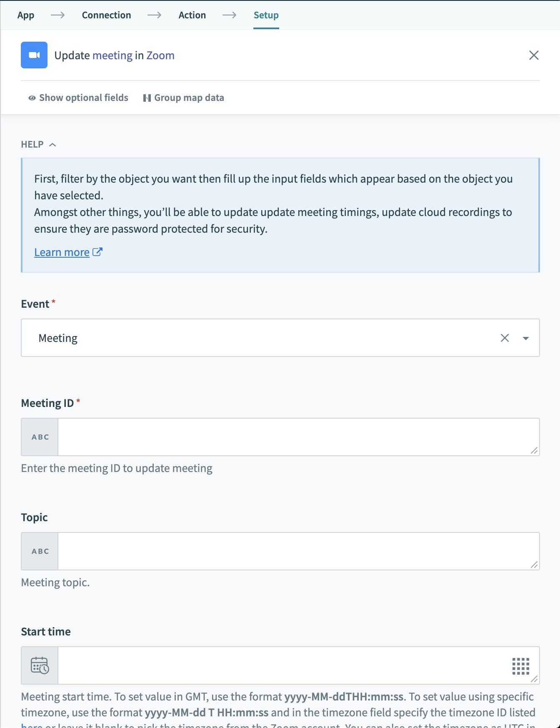Open the Event combo box showing Meeting

(258, 338)
